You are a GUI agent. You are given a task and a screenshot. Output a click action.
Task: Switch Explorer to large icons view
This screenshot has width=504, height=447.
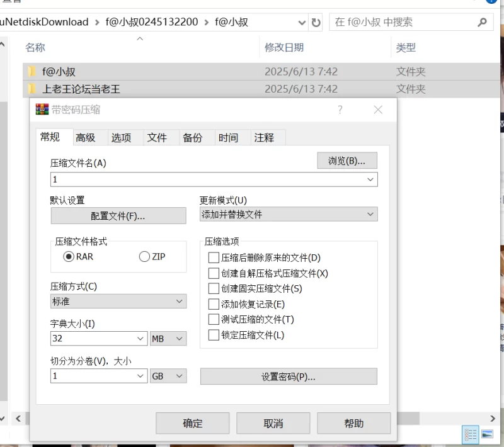coord(487,435)
